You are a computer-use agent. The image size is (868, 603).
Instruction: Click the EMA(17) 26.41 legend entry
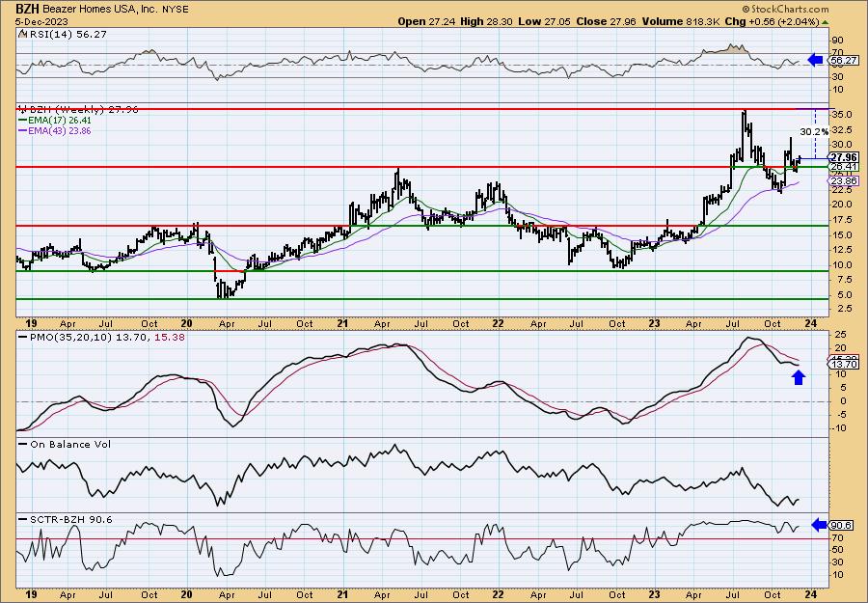tap(55, 121)
